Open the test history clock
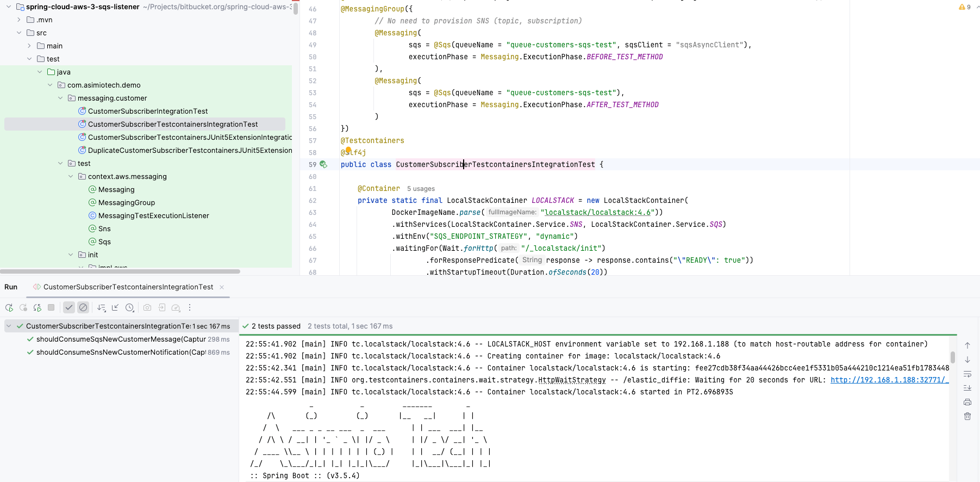This screenshot has width=980, height=482. tap(130, 308)
